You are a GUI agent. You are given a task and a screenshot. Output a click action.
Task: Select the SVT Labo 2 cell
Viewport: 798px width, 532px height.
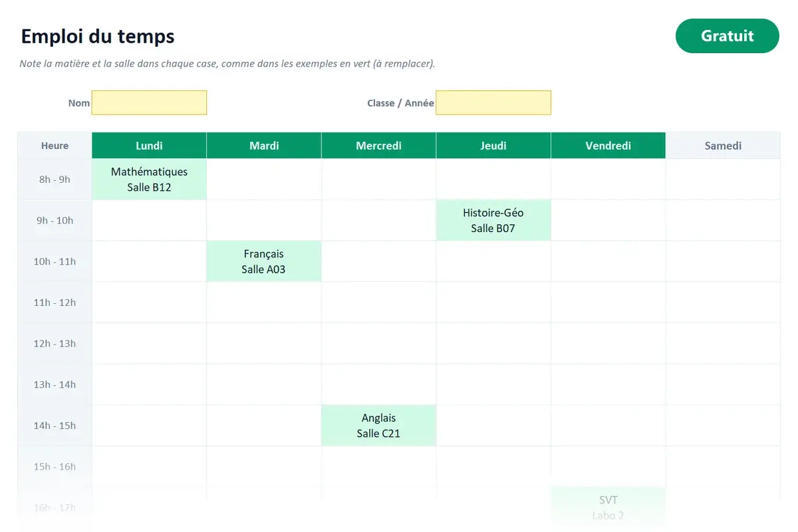pos(608,507)
